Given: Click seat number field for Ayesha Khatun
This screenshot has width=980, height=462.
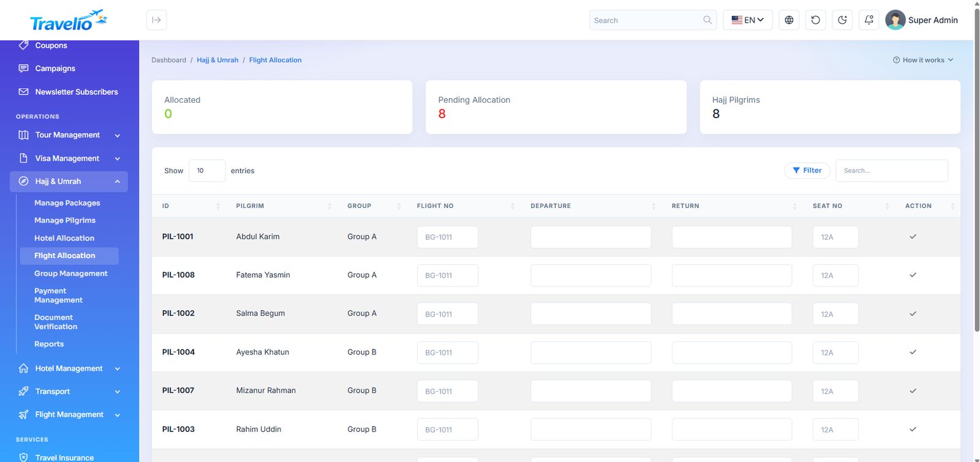Looking at the screenshot, I should (835, 352).
